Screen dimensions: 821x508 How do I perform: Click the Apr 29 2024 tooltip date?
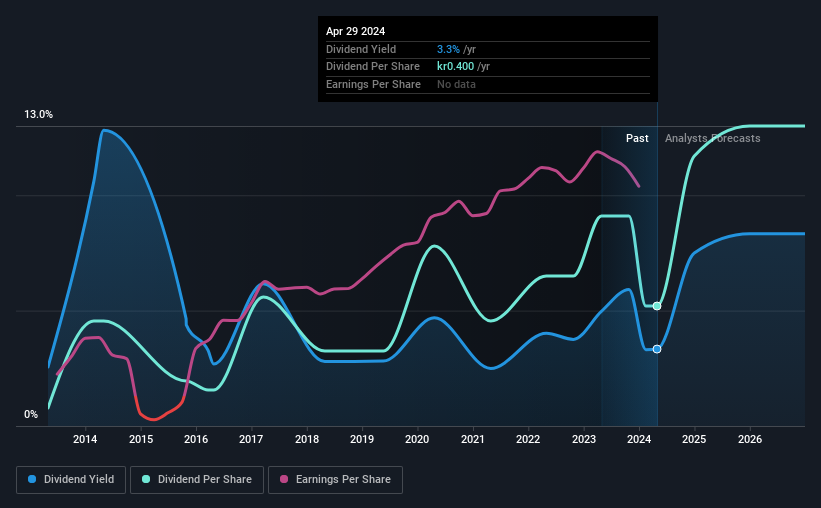click(x=356, y=31)
